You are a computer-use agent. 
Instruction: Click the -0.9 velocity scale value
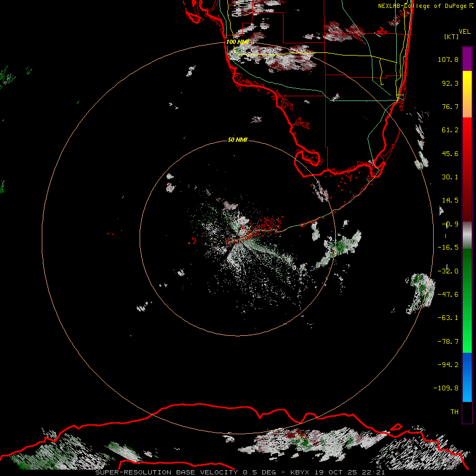(450, 224)
